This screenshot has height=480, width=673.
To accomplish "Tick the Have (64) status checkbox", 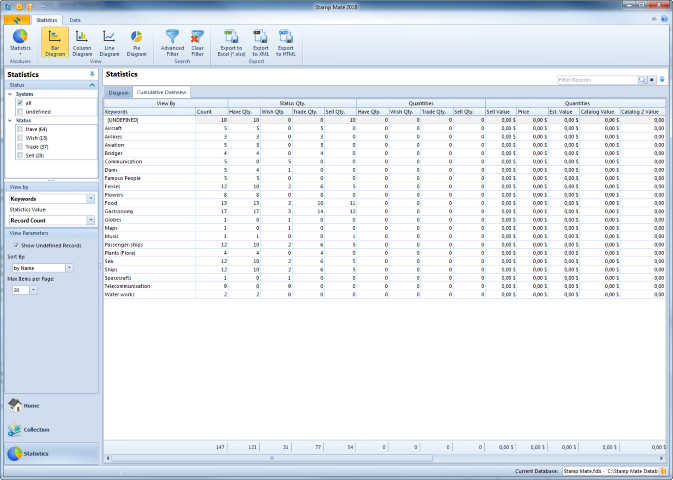I will 19,129.
